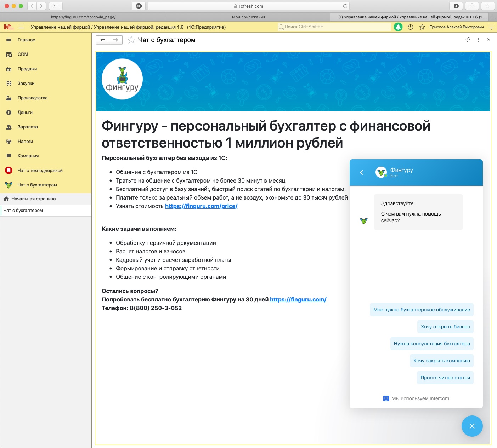
Task: Open favorites star in top bar
Action: [x=422, y=27]
